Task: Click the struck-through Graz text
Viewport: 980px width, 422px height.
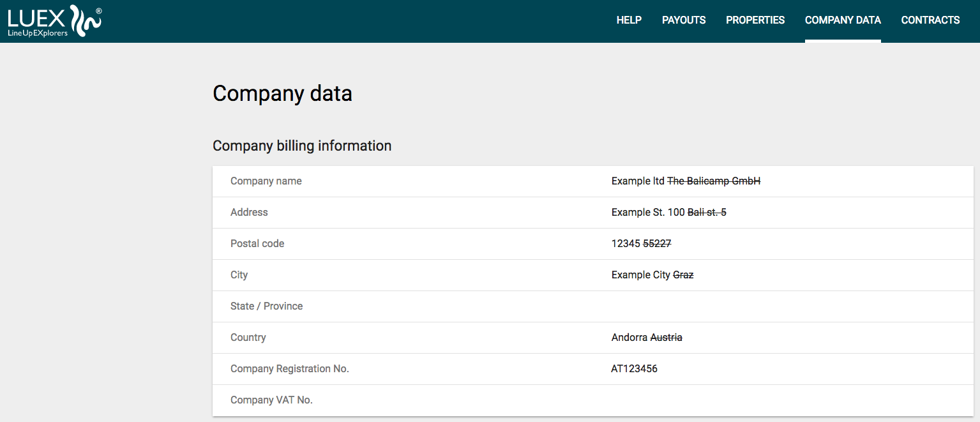Action: point(683,275)
